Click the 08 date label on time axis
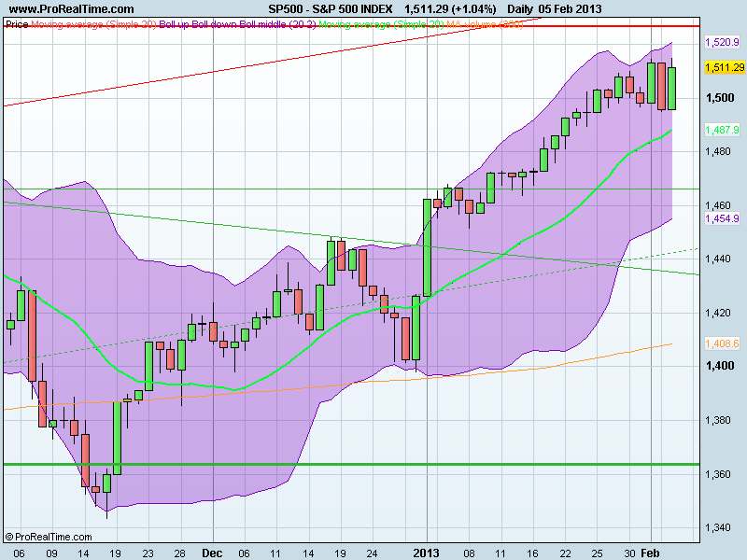The image size is (747, 560). pos(470,553)
